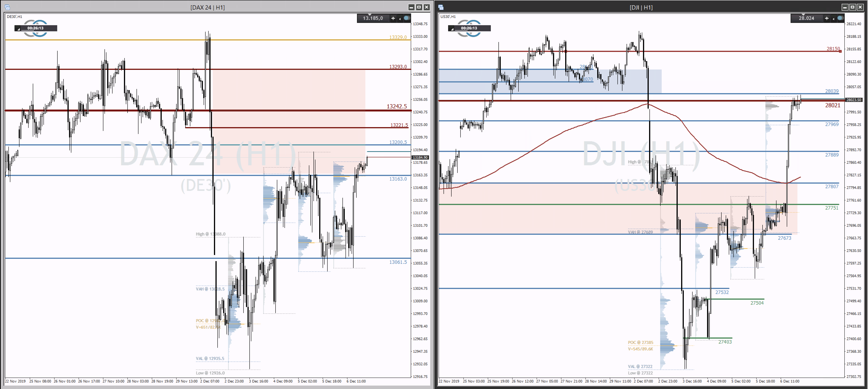Image resolution: width=868 pixels, height=389 pixels.
Task: Select the 27807 blue level label
Action: tap(832, 186)
